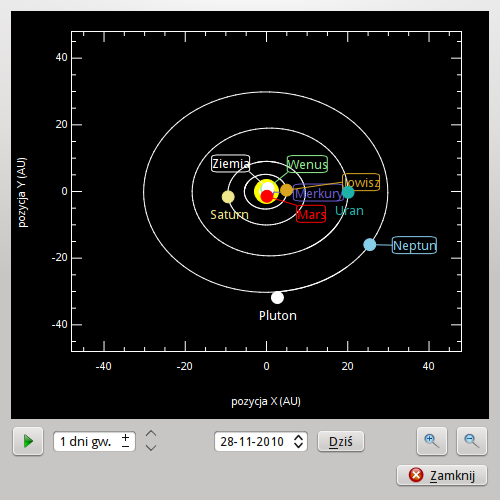The height and width of the screenshot is (500, 500).
Task: Click the 28-11-2010 date field
Action: click(261, 441)
